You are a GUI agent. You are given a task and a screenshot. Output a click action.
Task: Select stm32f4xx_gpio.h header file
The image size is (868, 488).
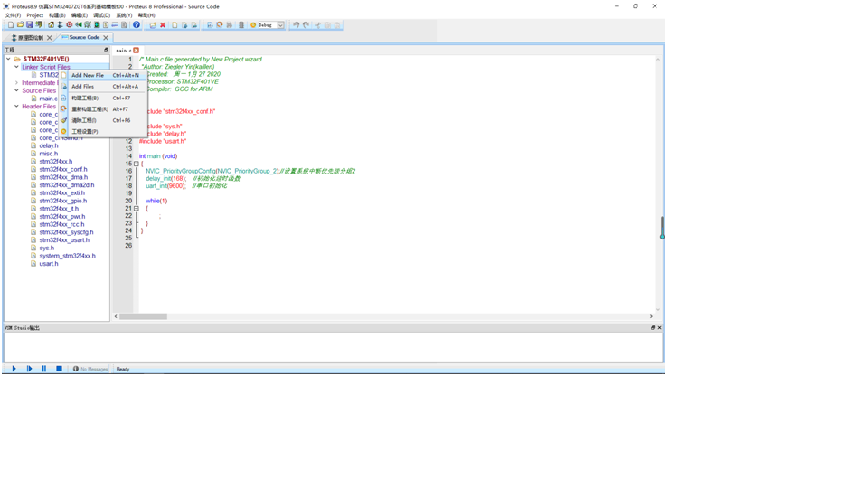63,201
